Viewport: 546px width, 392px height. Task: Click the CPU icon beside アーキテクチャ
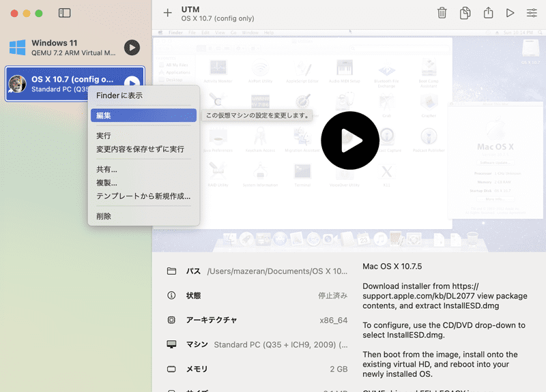[171, 320]
